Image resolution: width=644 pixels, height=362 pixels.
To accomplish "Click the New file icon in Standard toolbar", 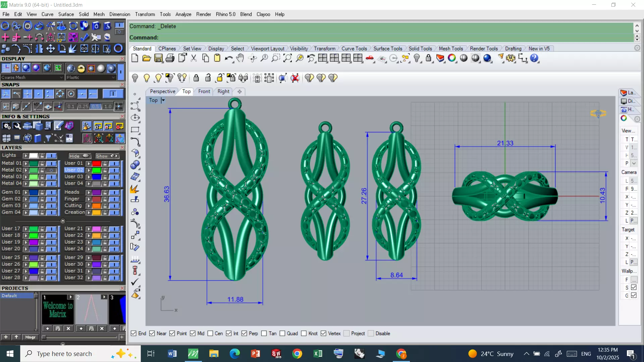I will coord(135,58).
